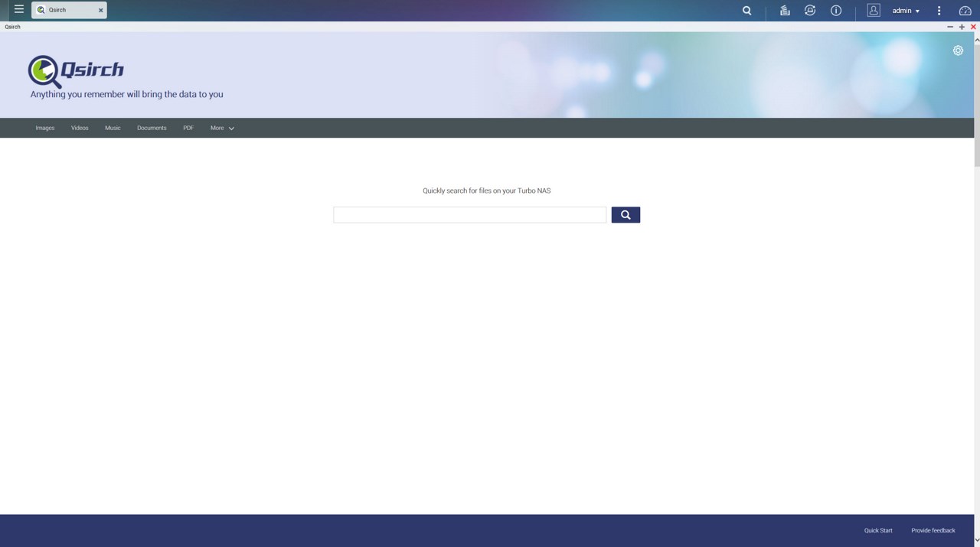Open the QTS top bar search icon
The height and width of the screenshot is (547, 980).
(747, 11)
